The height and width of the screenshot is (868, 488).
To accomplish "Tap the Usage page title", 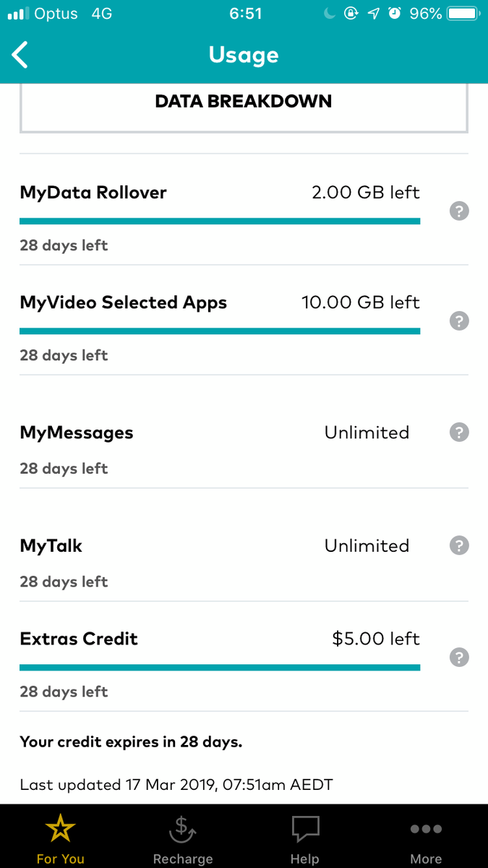I will pos(244,55).
